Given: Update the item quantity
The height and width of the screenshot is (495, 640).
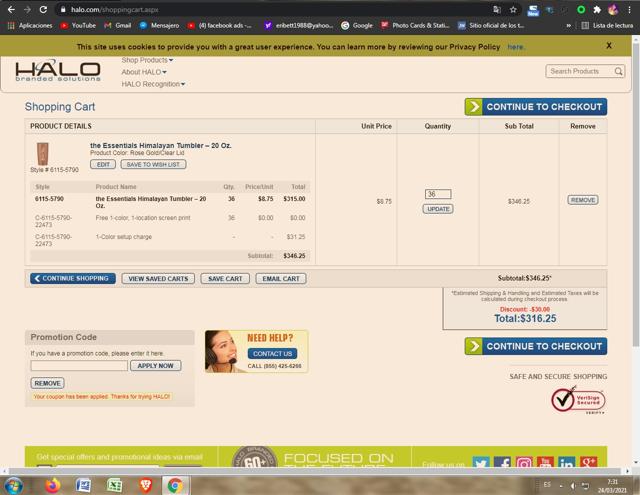Looking at the screenshot, I should click(438, 209).
